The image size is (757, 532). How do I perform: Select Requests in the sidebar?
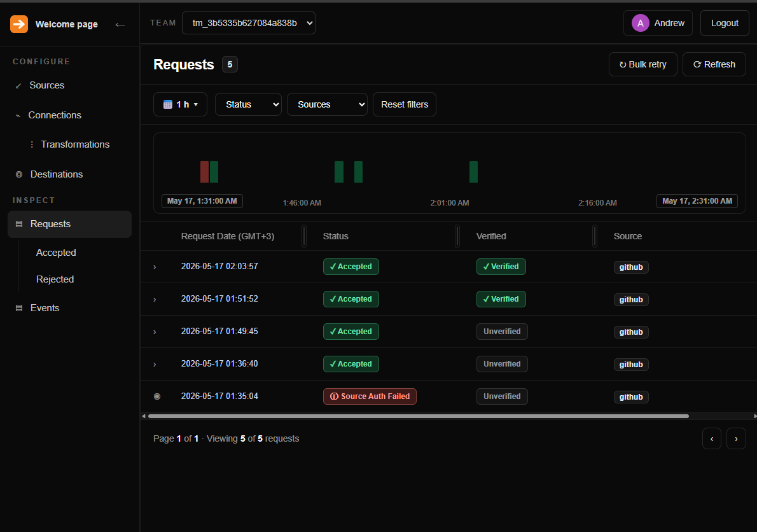tap(69, 224)
